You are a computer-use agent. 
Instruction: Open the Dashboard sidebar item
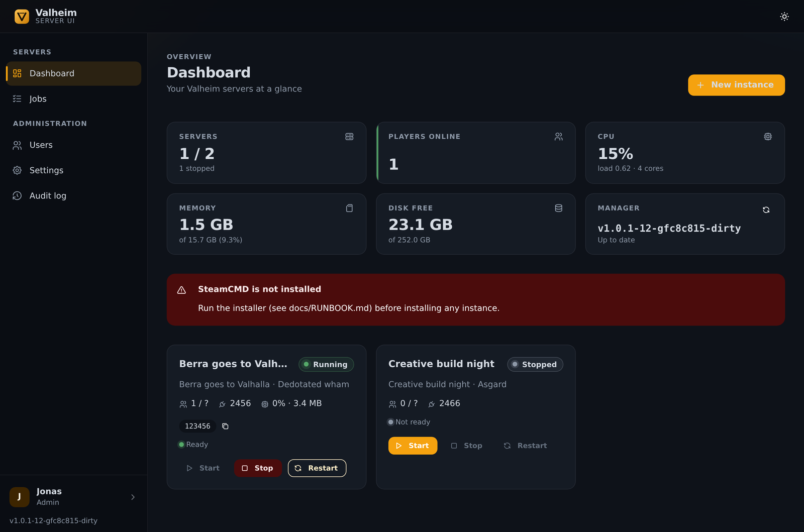74,73
